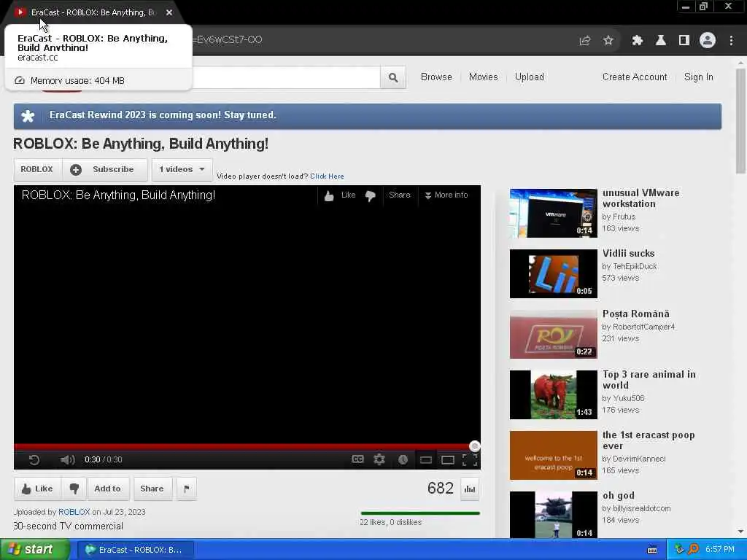Viewport: 747px width, 560px height.
Task: Open player settings gear icon
Action: tap(379, 459)
